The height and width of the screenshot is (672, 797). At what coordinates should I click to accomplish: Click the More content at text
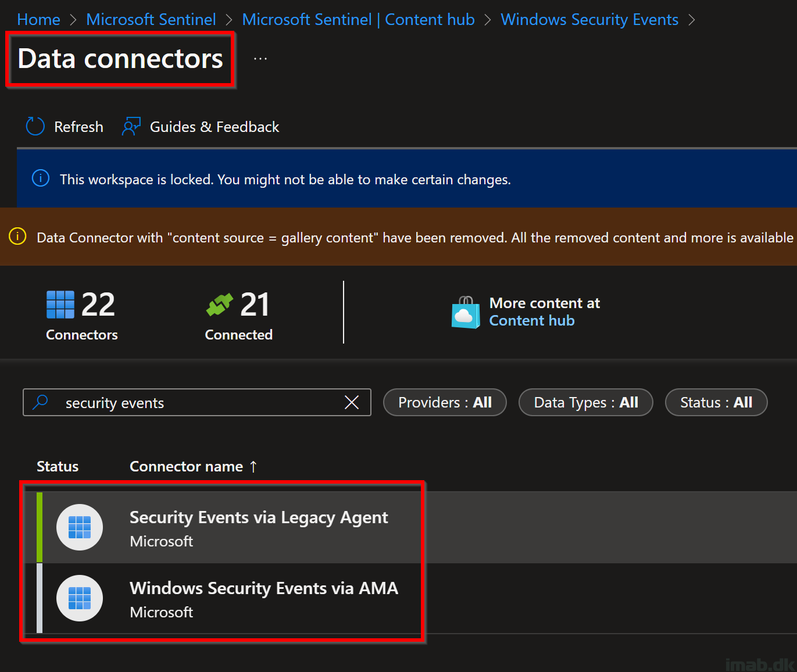click(x=545, y=303)
